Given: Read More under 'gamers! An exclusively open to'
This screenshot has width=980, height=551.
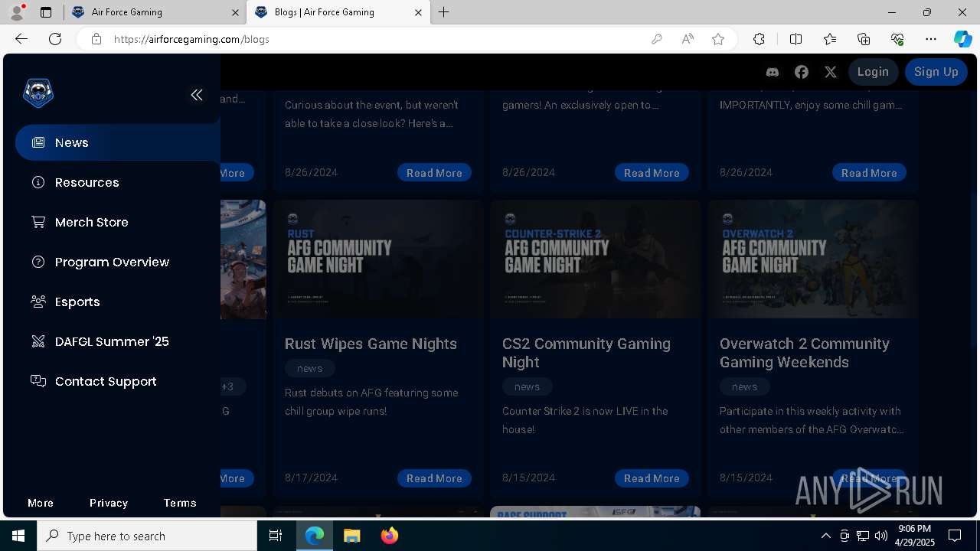Looking at the screenshot, I should [x=652, y=173].
